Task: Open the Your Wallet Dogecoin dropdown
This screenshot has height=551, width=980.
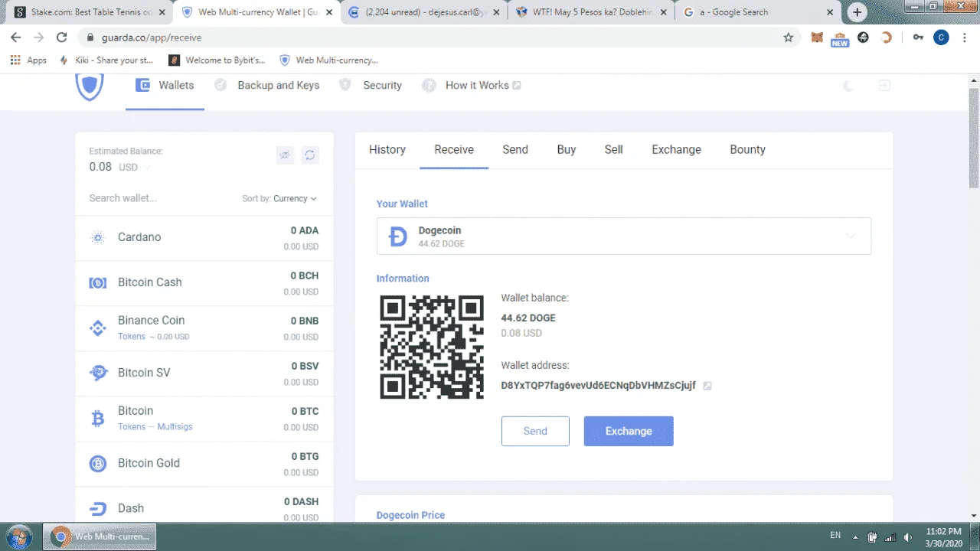Action: (x=624, y=236)
